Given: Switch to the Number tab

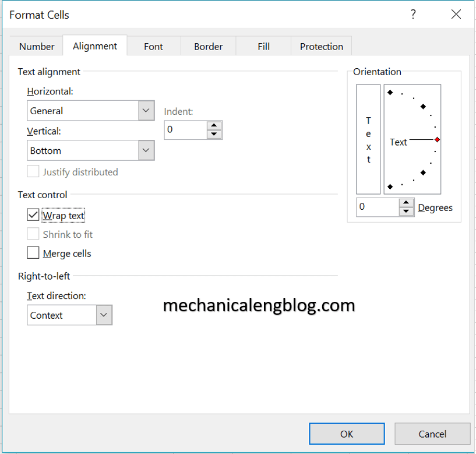Looking at the screenshot, I should [x=36, y=46].
